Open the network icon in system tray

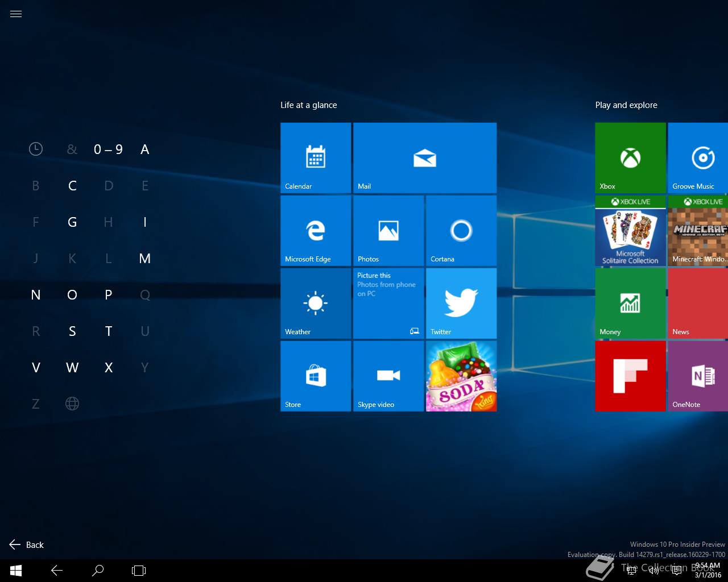pyautogui.click(x=631, y=571)
